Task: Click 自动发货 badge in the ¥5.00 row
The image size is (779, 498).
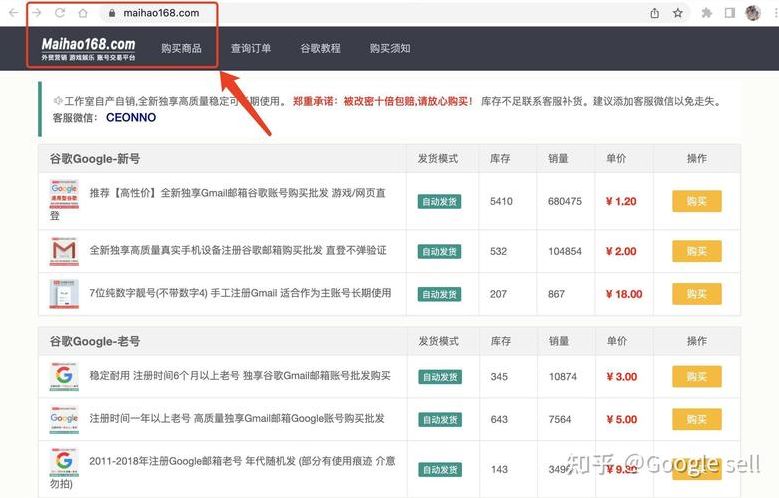Action: click(439, 420)
